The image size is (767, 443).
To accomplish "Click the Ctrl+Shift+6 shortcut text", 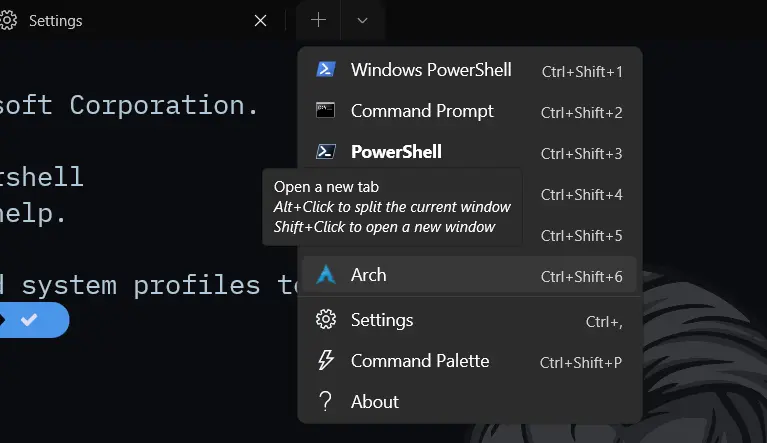I will (x=582, y=277).
